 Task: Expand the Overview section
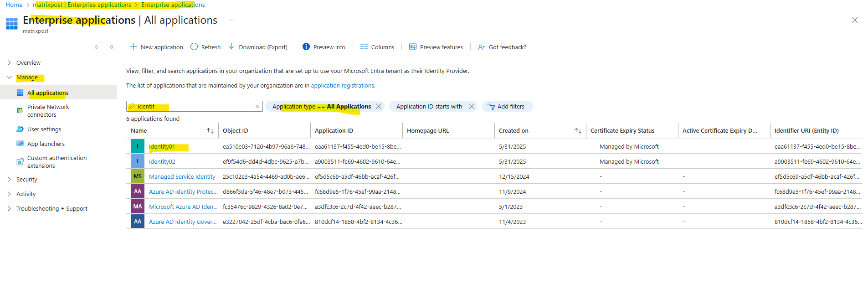point(9,62)
